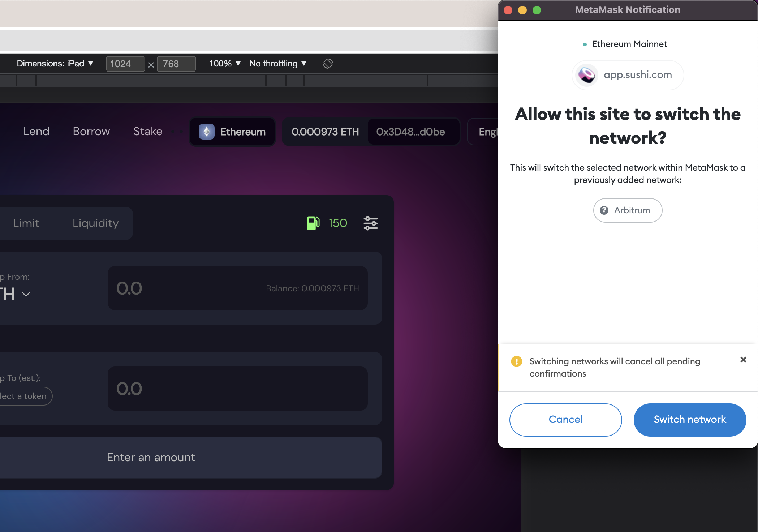Click the Switch network button
The height and width of the screenshot is (532, 758).
pos(690,420)
